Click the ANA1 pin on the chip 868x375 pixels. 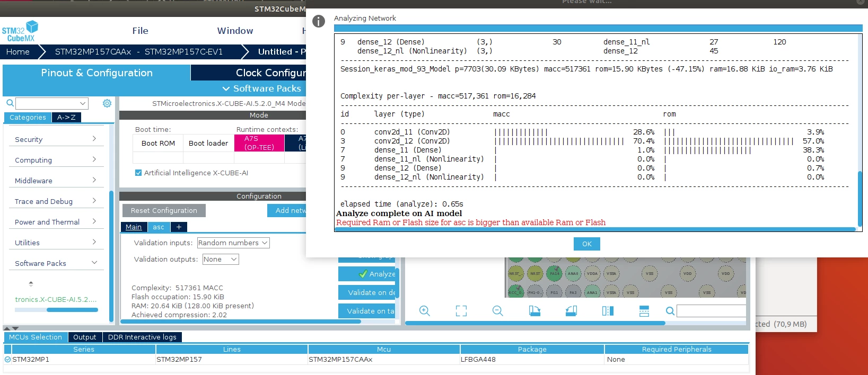point(592,292)
